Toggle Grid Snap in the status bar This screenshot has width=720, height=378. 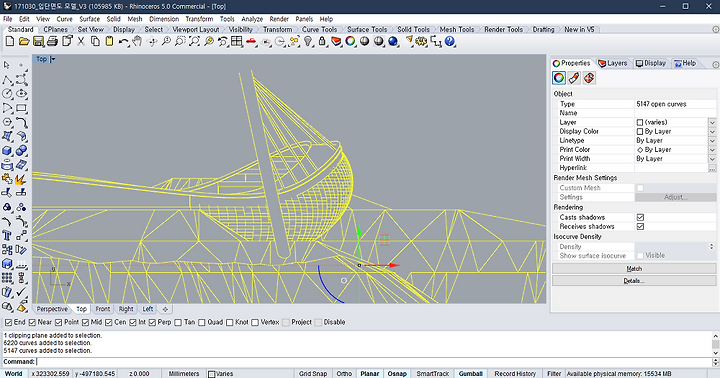pos(313,374)
